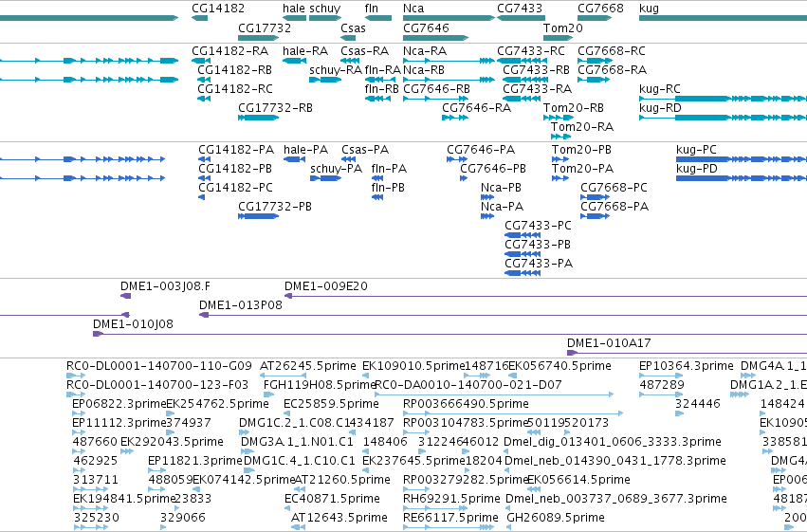The image size is (807, 532).
Task: Click protein hale-PA
Action: click(x=305, y=150)
